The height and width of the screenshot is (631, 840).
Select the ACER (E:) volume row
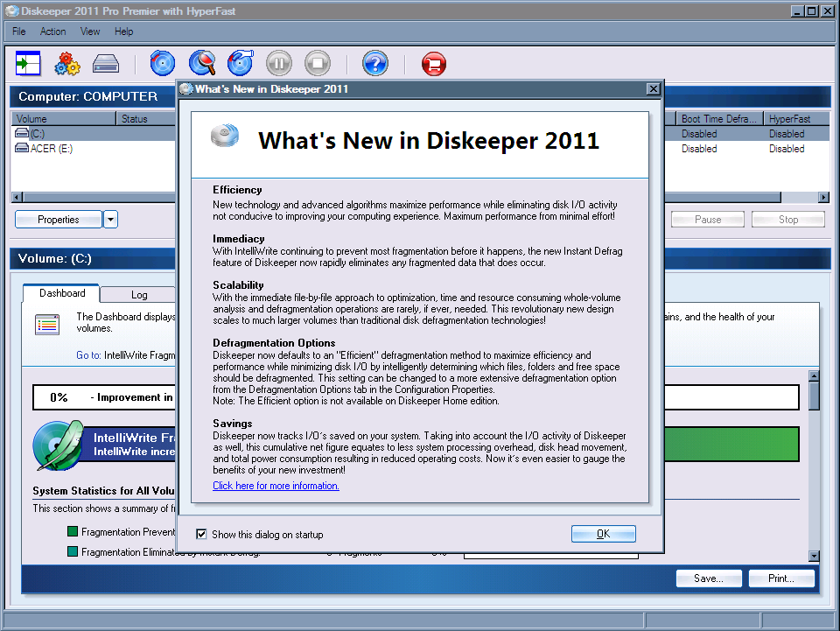[x=51, y=149]
